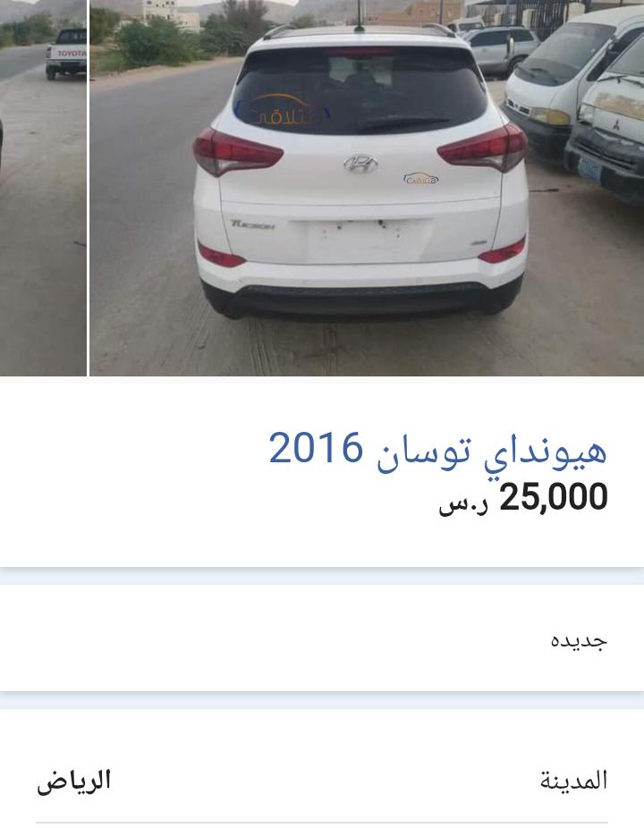Image resolution: width=644 pixels, height=828 pixels.
Task: Tap the city value الرياض
Action: (x=74, y=782)
